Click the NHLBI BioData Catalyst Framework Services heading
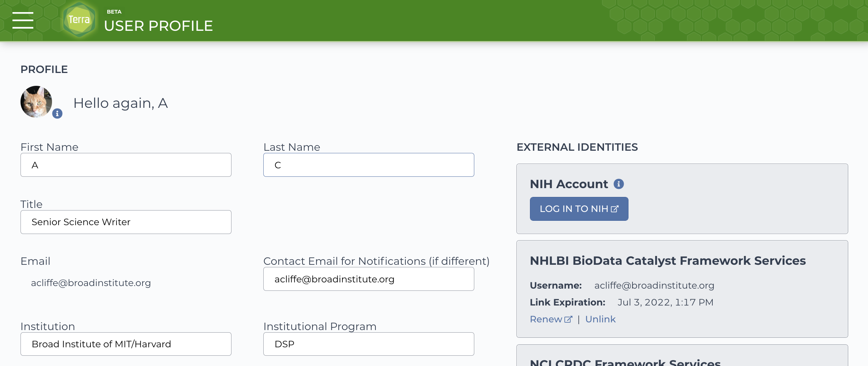The width and height of the screenshot is (868, 366). [668, 260]
